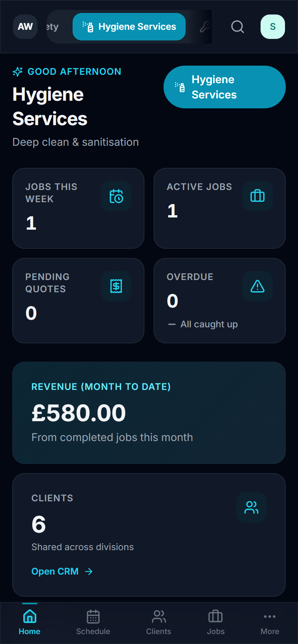The image size is (298, 644).
Task: Click the Jobs This Week calendar icon
Action: (x=116, y=196)
